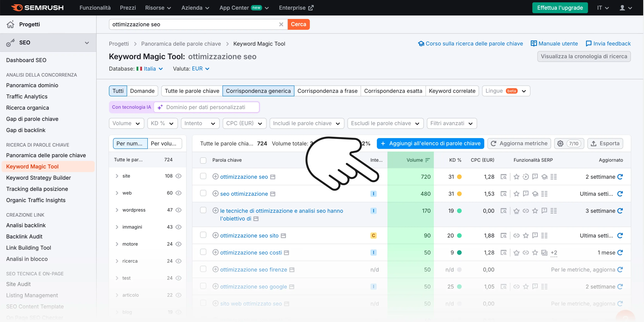
Task: Click the Esporta button
Action: pos(605,144)
